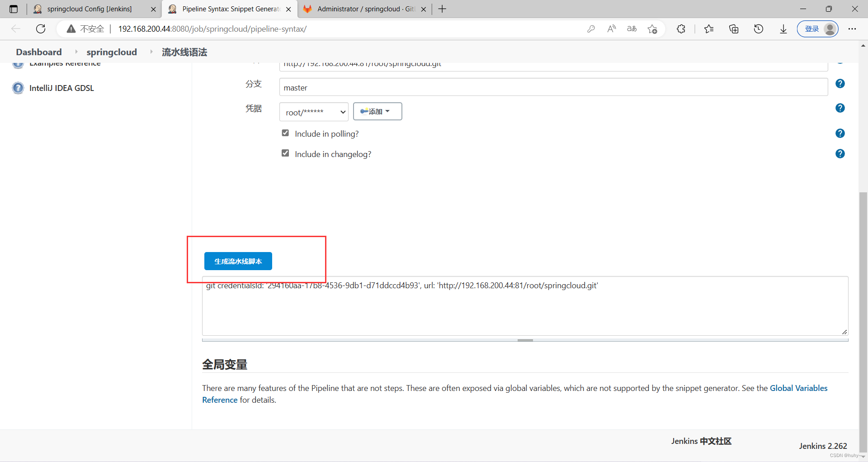Open the favorites list icon
Image resolution: width=868 pixels, height=462 pixels.
click(708, 29)
